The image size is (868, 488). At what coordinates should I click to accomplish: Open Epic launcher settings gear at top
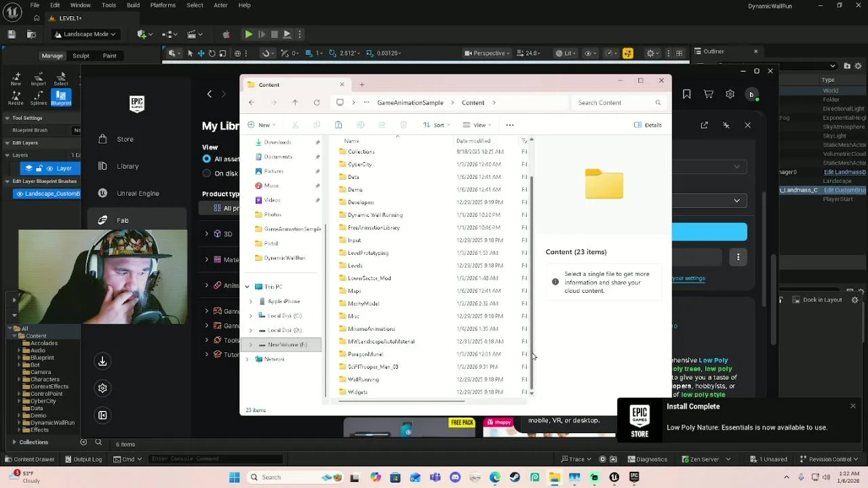coord(730,94)
